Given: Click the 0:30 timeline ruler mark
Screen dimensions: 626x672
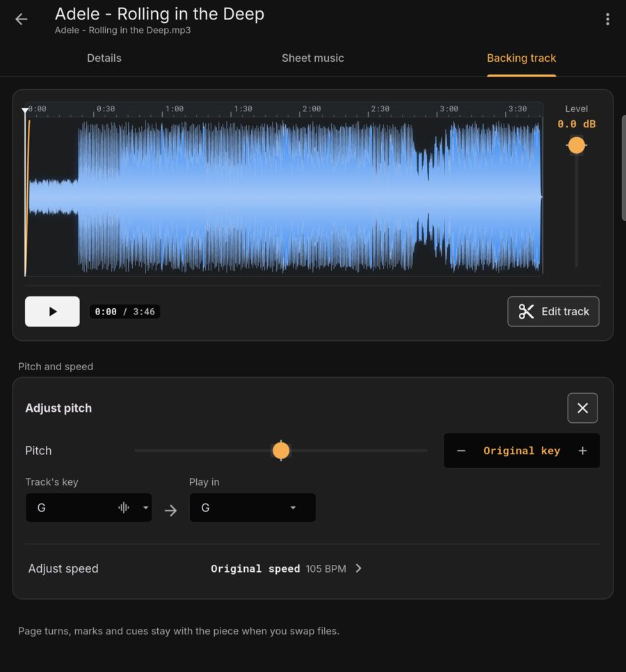Looking at the screenshot, I should click(x=106, y=109).
